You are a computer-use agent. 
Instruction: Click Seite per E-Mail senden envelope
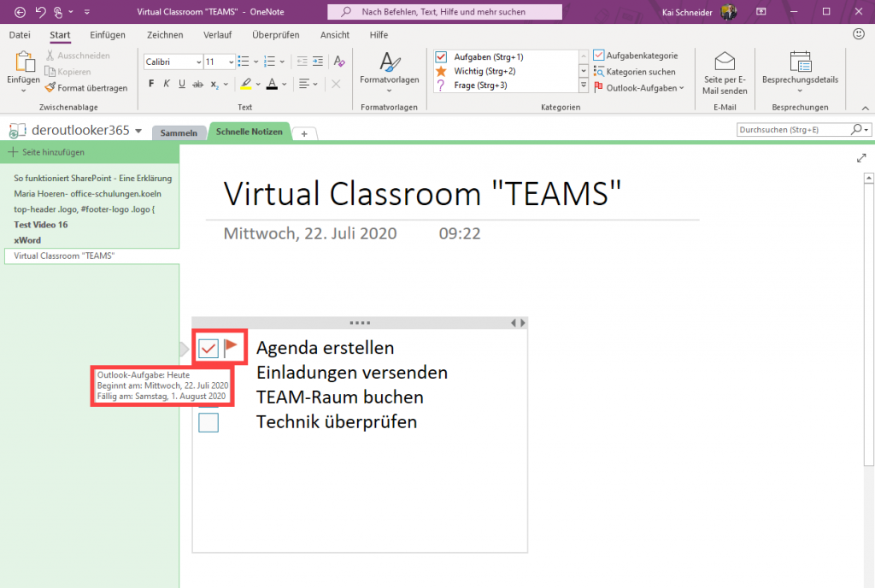725,62
